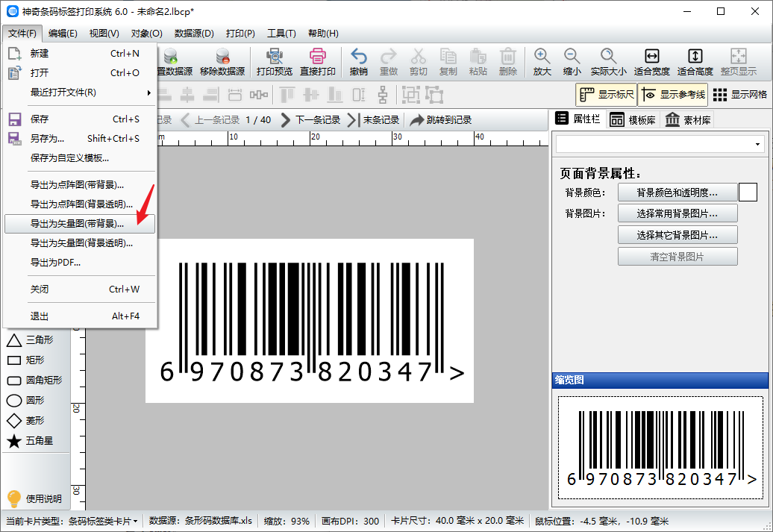Open the Print menu

pyautogui.click(x=240, y=33)
